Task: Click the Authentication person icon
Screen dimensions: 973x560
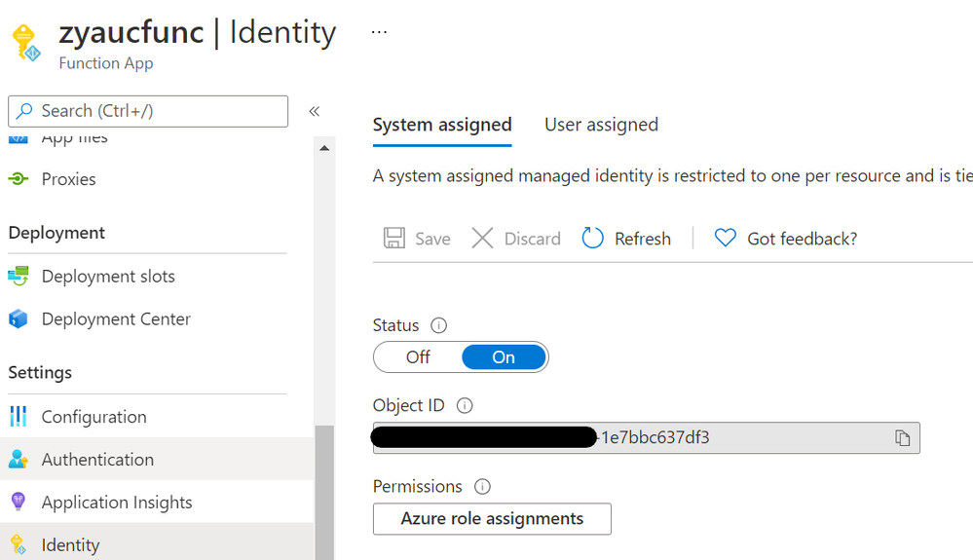Action: pos(18,460)
